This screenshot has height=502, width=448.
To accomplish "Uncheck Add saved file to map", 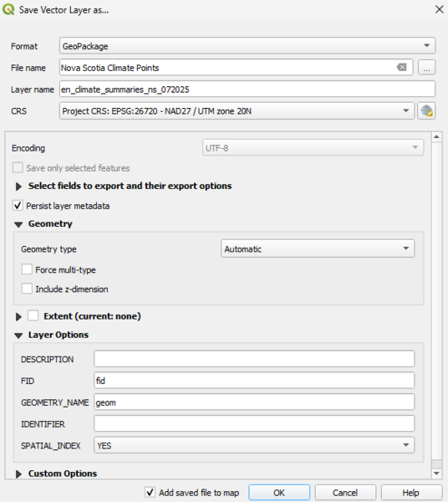I will pyautogui.click(x=150, y=493).
